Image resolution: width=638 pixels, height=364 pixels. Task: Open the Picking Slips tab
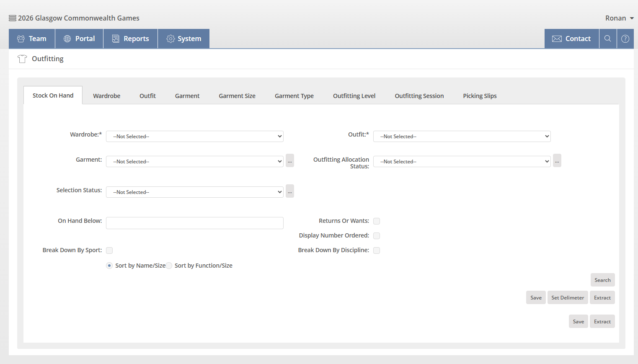pos(480,96)
